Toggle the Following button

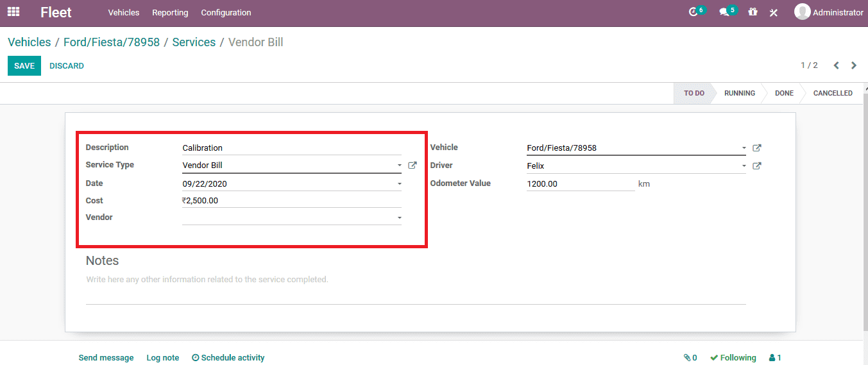coord(733,358)
